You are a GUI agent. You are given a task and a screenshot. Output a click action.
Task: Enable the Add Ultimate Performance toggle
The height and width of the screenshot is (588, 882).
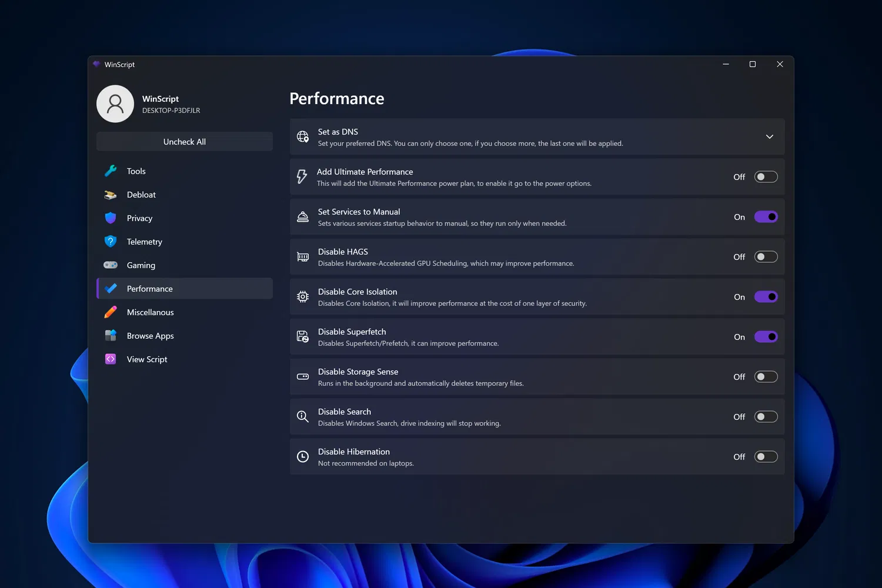click(x=766, y=177)
